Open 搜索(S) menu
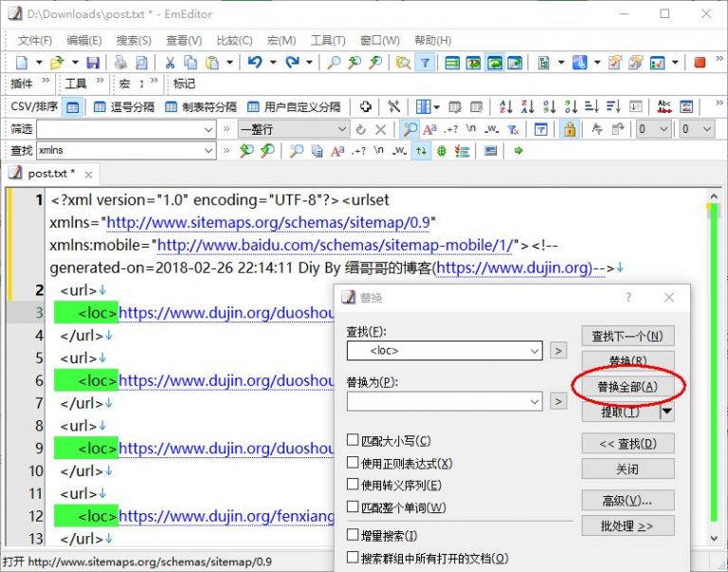The image size is (728, 572). [134, 41]
